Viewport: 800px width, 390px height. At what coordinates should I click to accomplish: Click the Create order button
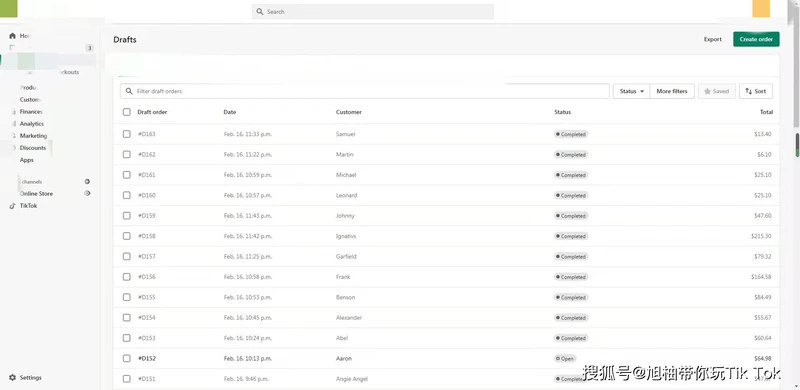(756, 39)
